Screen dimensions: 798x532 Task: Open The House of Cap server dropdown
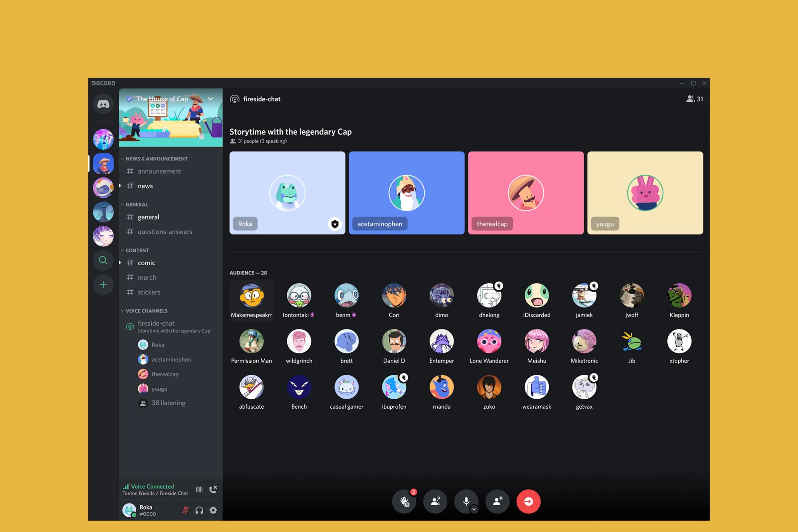tap(210, 99)
